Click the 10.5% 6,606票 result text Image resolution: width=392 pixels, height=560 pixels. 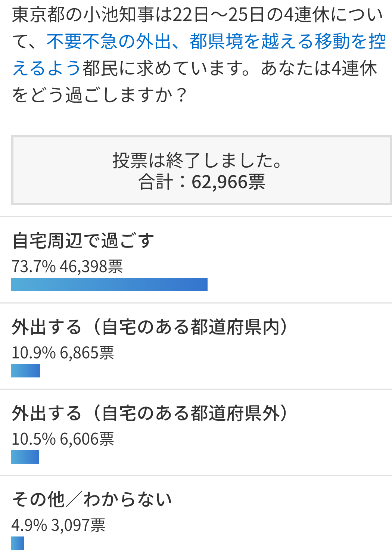[63, 439]
